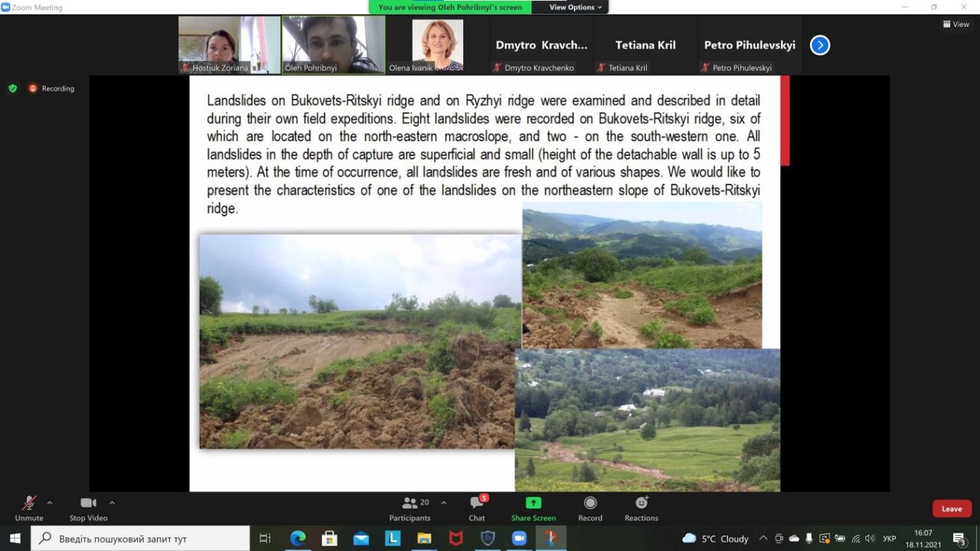Stop the video camera
The height and width of the screenshot is (551, 980).
point(88,508)
